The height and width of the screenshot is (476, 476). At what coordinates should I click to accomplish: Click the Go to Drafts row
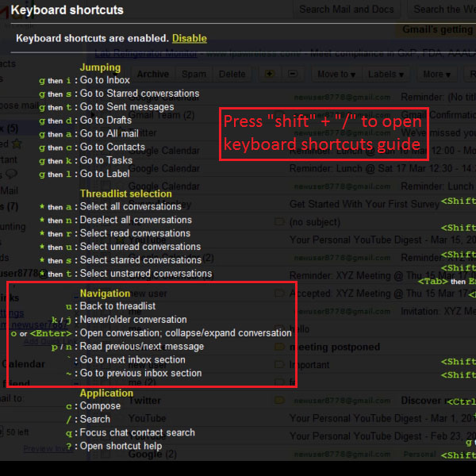[86, 121]
